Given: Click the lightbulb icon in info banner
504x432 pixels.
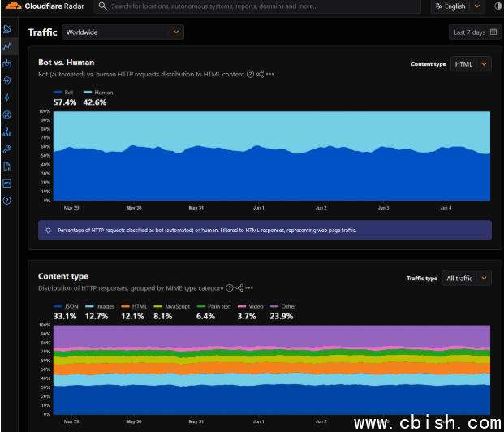Looking at the screenshot, I should coord(48,230).
